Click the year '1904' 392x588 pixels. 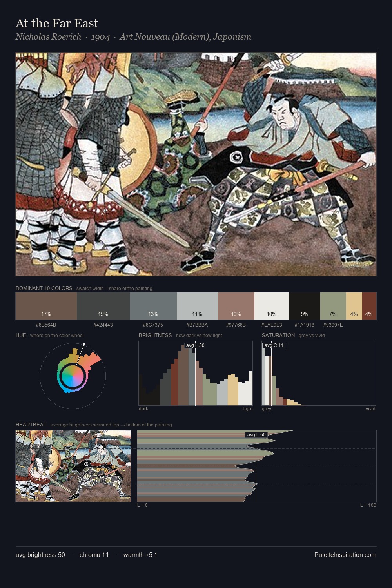(x=100, y=37)
